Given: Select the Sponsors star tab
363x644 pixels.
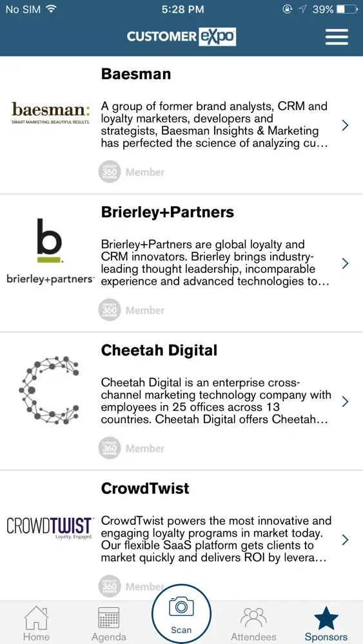Looking at the screenshot, I should (326, 623).
